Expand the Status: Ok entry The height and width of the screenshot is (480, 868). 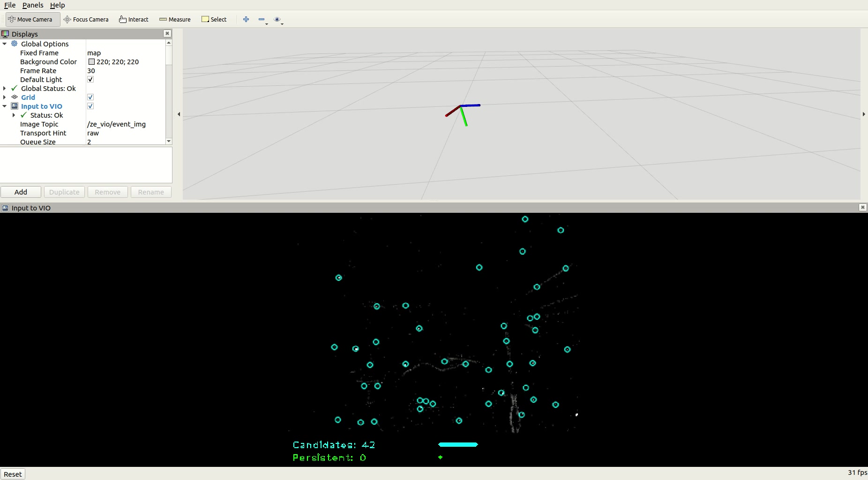point(14,115)
